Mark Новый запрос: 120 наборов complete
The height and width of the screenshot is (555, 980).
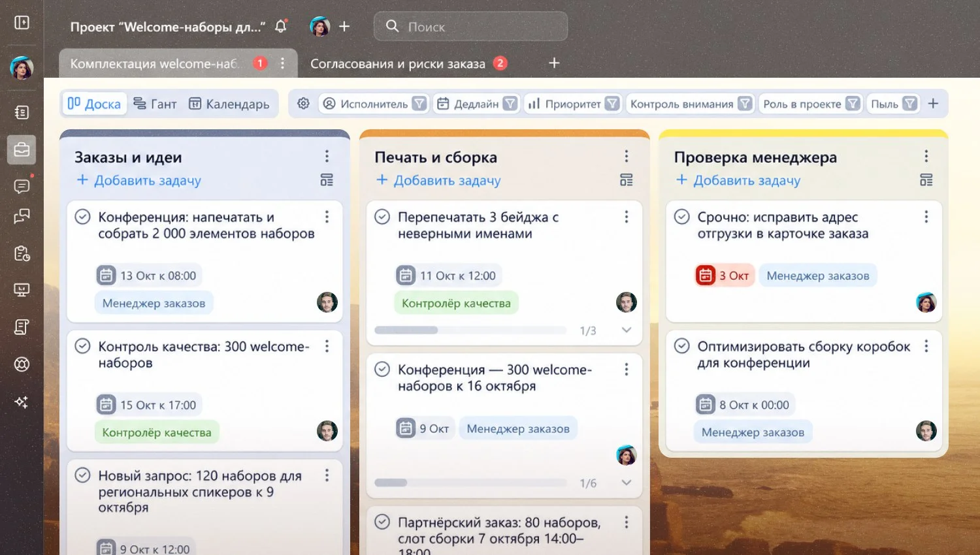coord(82,475)
